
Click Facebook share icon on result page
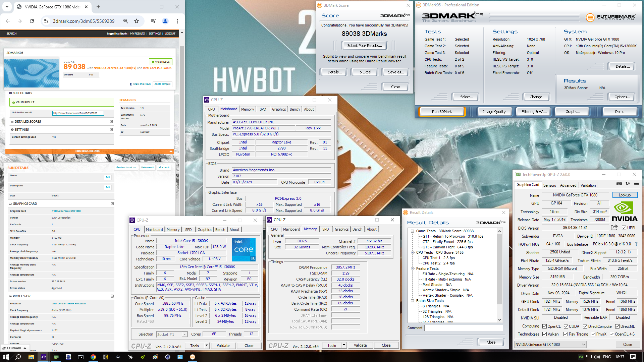click(131, 84)
